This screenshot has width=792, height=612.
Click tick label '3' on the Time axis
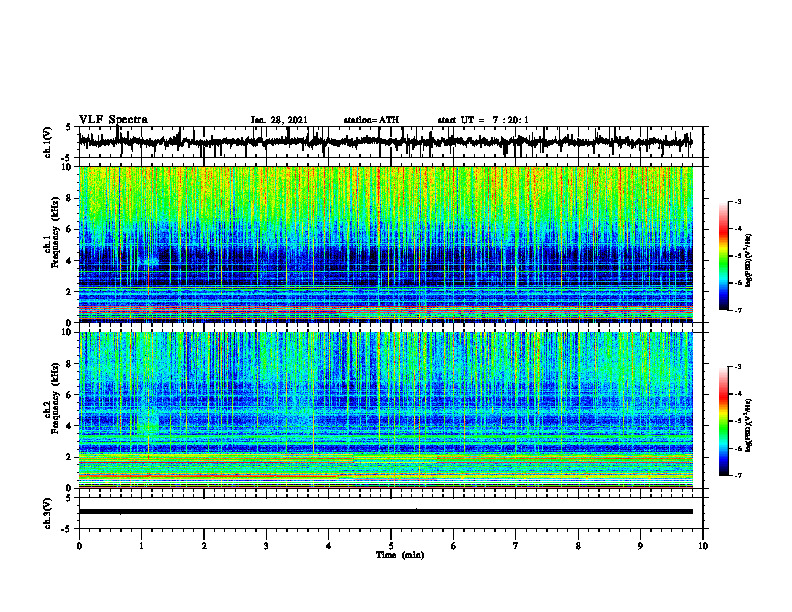pyautogui.click(x=266, y=546)
